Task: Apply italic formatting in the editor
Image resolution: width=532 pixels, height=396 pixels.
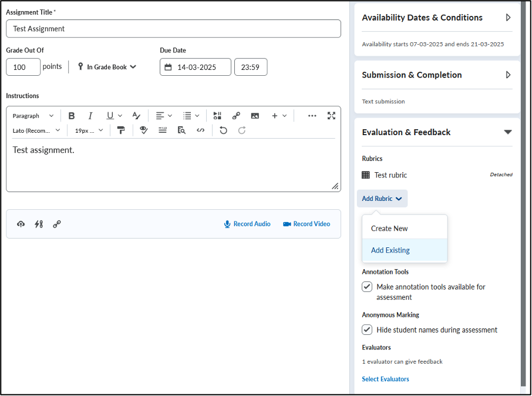Action: 90,116
